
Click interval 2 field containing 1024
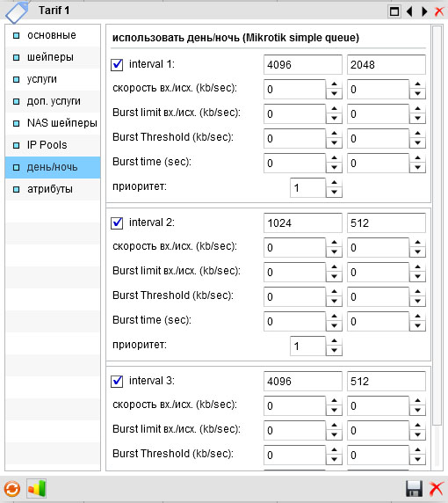(x=303, y=223)
